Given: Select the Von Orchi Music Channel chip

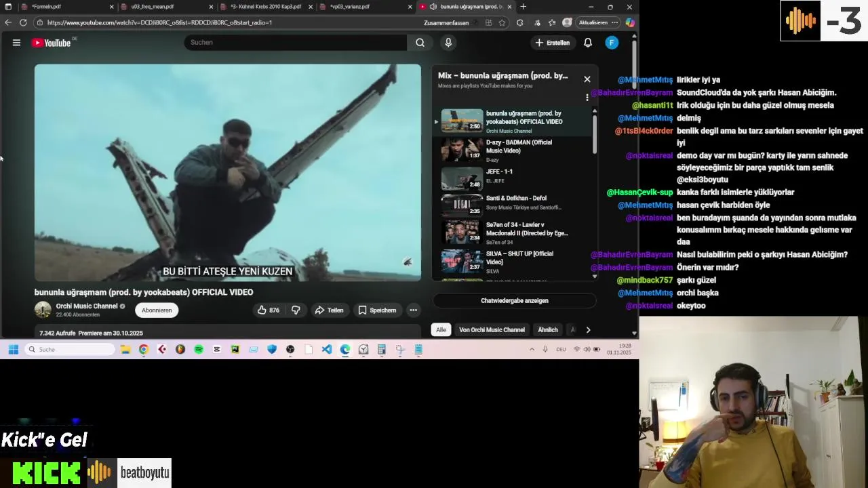Looking at the screenshot, I should [x=492, y=330].
